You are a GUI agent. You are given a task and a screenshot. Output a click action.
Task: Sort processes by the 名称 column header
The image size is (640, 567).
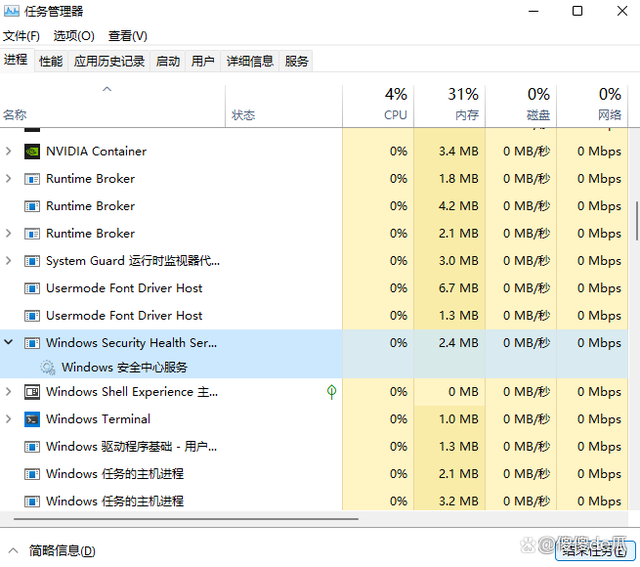point(112,106)
